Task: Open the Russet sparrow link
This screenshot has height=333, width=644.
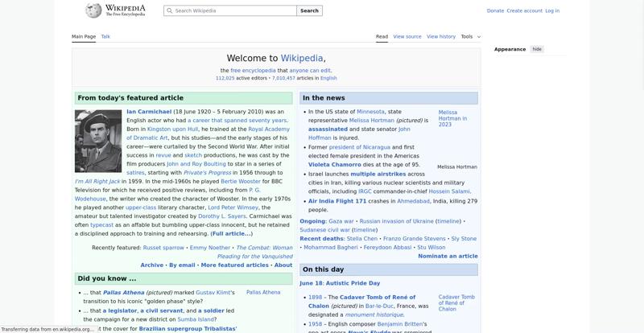Action: [163, 248]
